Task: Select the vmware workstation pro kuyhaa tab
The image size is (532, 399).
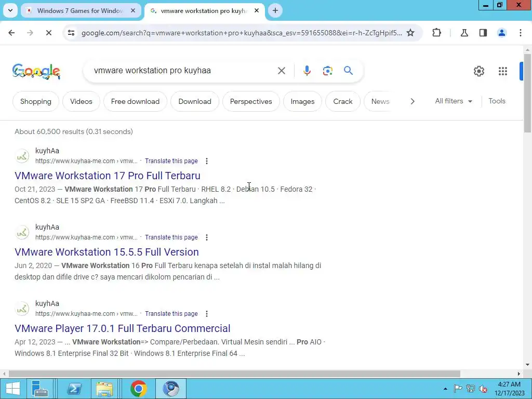Action: coord(204,10)
